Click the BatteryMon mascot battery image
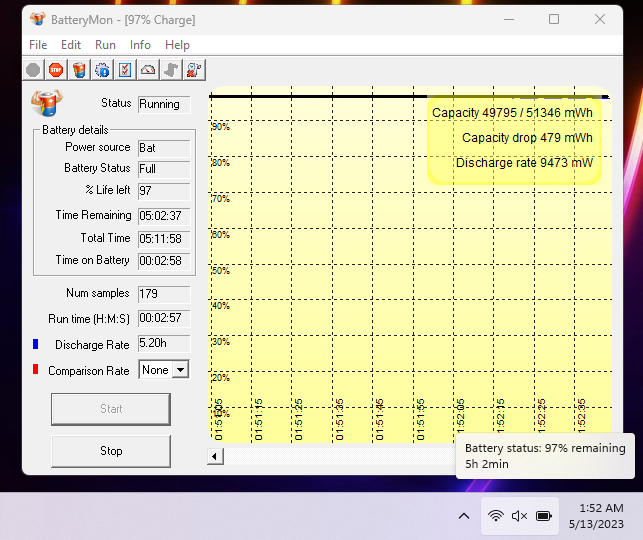 tap(47, 103)
